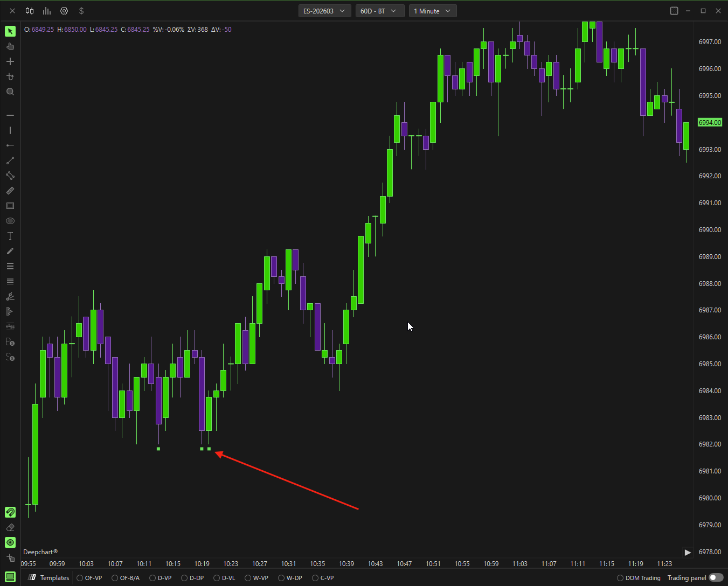The width and height of the screenshot is (728, 586).
Task: Open the ES-202603 symbol dropdown
Action: click(x=324, y=11)
